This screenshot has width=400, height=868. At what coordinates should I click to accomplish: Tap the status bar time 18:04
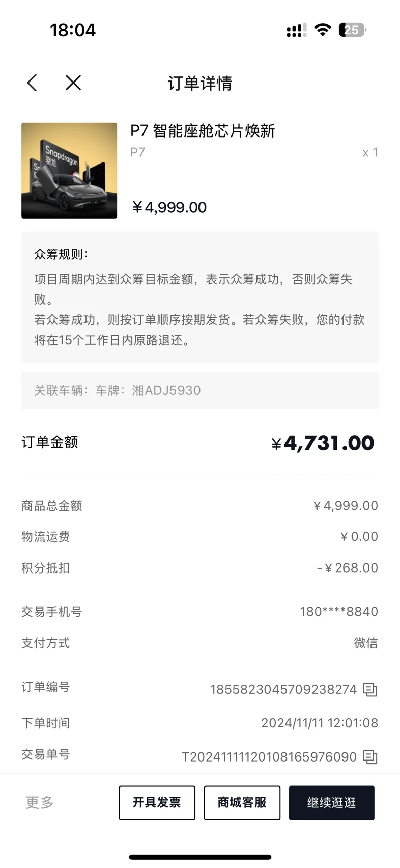pos(73,30)
